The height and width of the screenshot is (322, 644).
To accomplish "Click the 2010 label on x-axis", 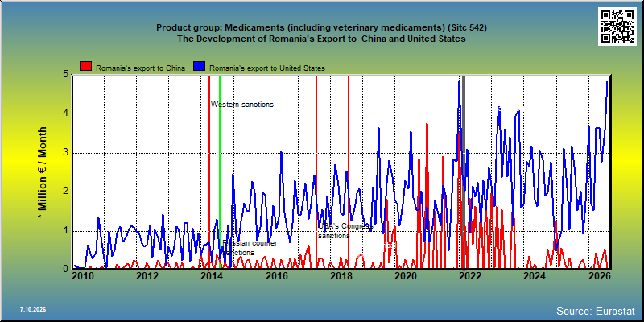I will [81, 275].
